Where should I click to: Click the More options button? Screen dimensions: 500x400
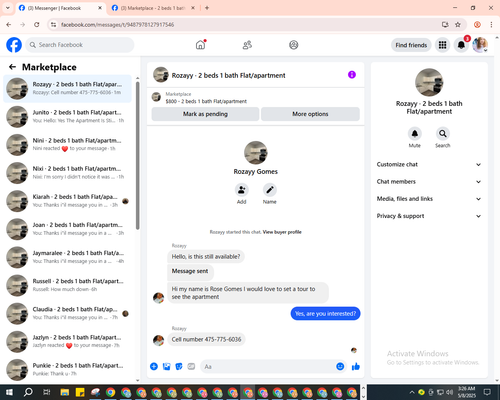click(x=310, y=114)
